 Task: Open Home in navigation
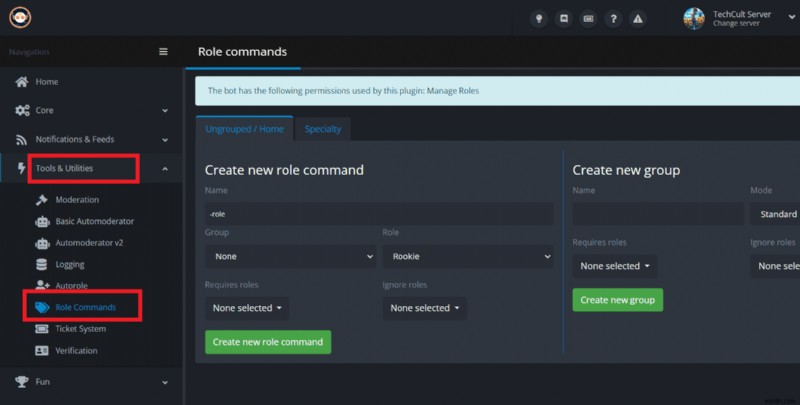tap(46, 82)
